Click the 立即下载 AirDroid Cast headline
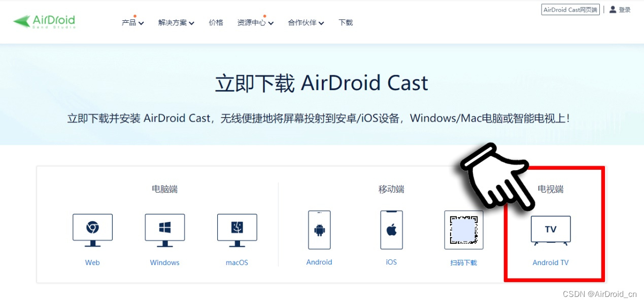Image resolution: width=644 pixels, height=303 pixels. pos(322,83)
